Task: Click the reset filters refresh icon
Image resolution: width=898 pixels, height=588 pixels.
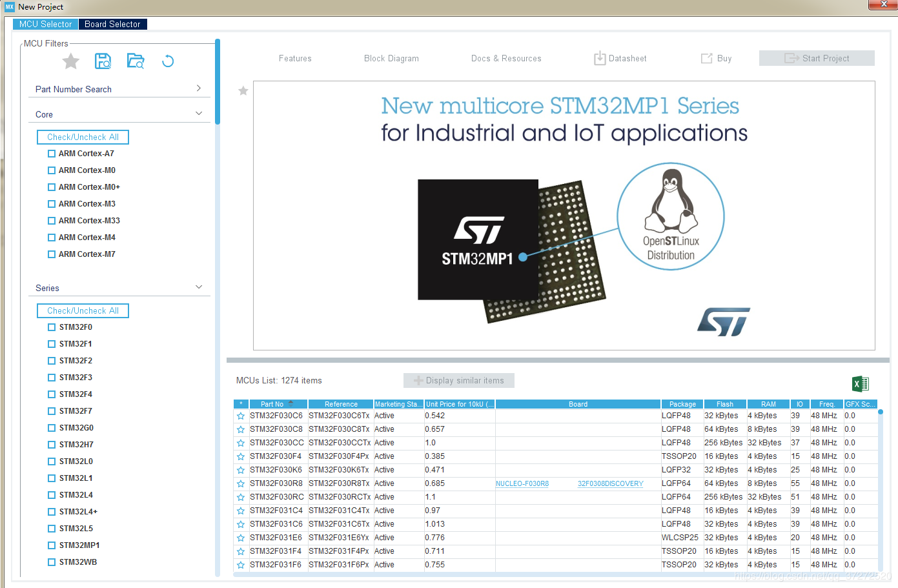Action: tap(168, 61)
